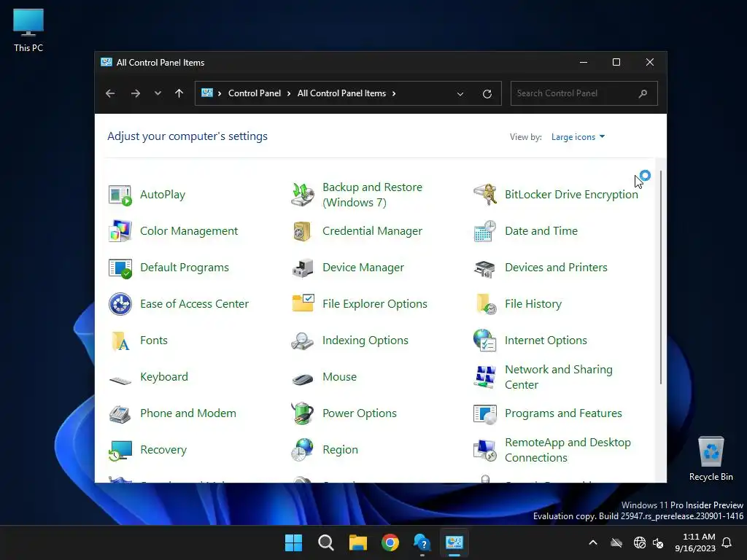The image size is (747, 560).
Task: Open the Default Programs icon
Action: click(120, 268)
